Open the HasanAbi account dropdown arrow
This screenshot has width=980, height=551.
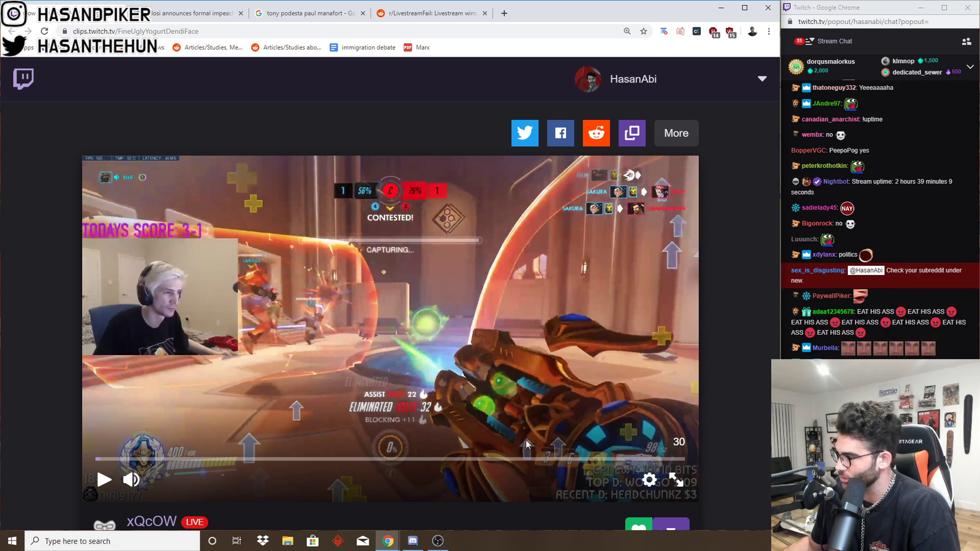(x=762, y=79)
